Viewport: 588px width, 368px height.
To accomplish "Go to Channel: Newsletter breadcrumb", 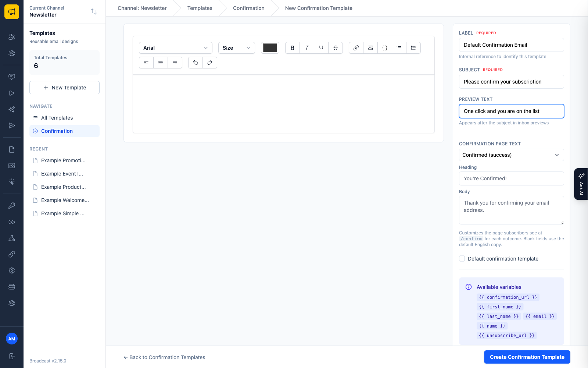I will (142, 8).
